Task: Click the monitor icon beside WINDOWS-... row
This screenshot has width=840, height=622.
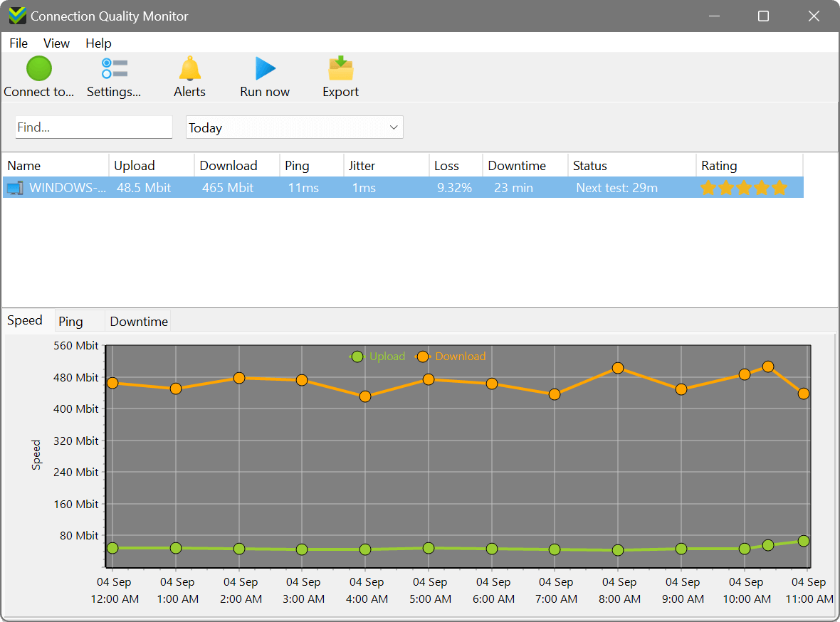Action: [15, 187]
